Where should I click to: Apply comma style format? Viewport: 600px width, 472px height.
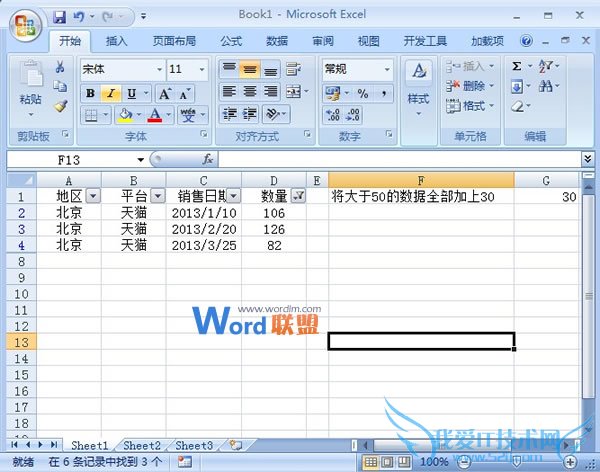pyautogui.click(x=383, y=93)
